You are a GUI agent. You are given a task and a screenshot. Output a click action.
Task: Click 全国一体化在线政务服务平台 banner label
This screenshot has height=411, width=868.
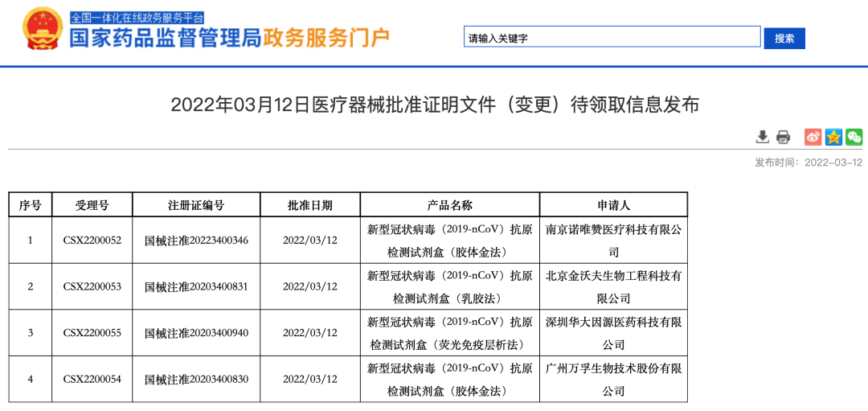(x=137, y=17)
